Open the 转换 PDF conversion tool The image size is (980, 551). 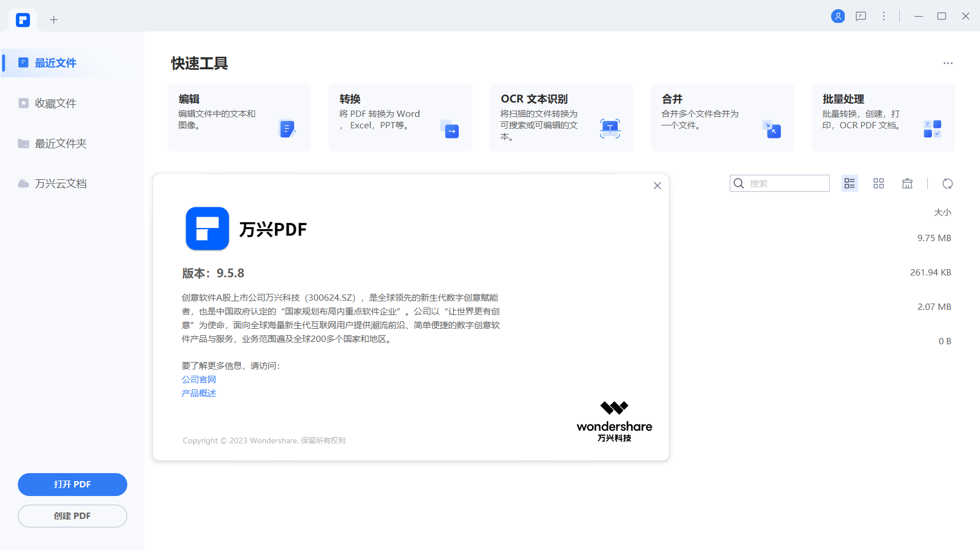coord(400,117)
